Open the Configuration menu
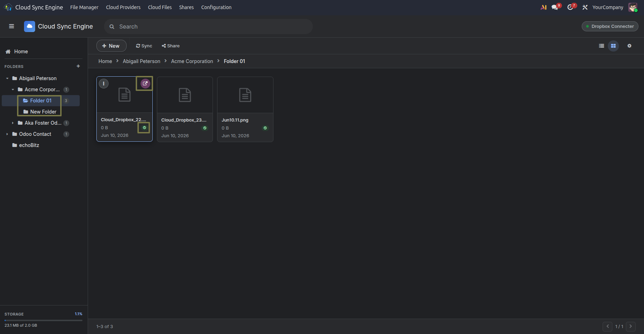 216,7
